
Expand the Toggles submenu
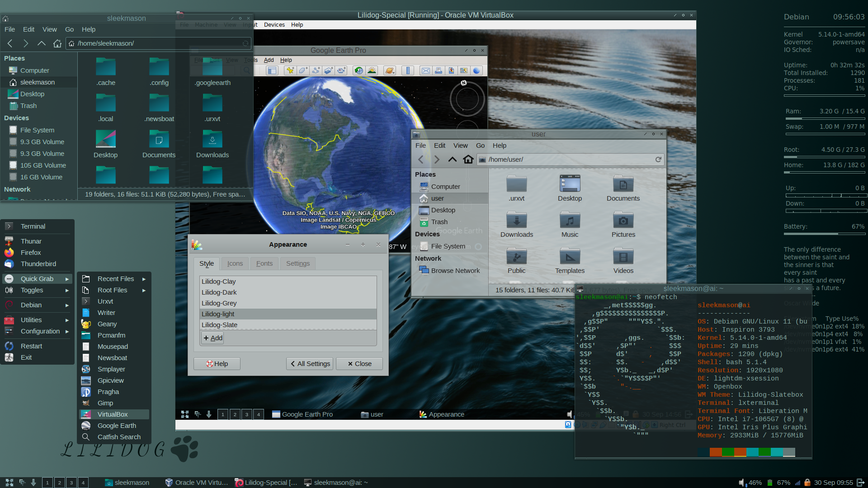[x=37, y=290]
